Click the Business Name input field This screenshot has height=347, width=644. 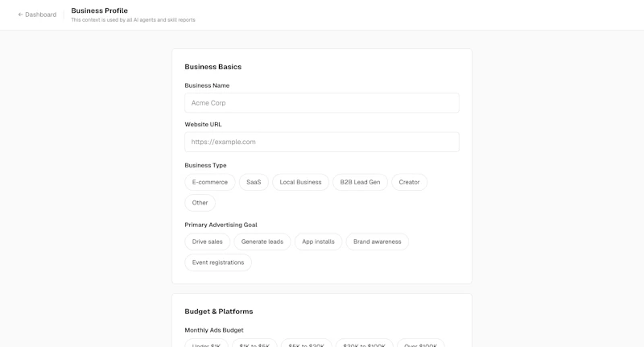point(321,103)
